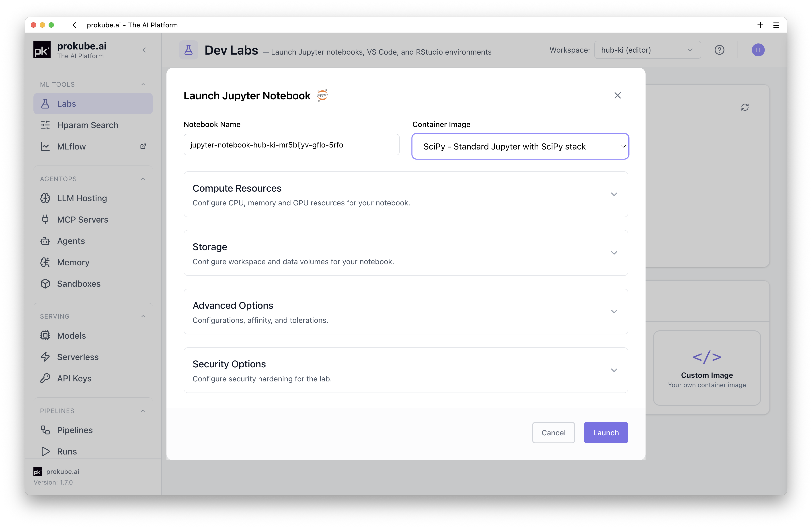Click the Runs play icon
The image size is (812, 528).
coord(45,451)
